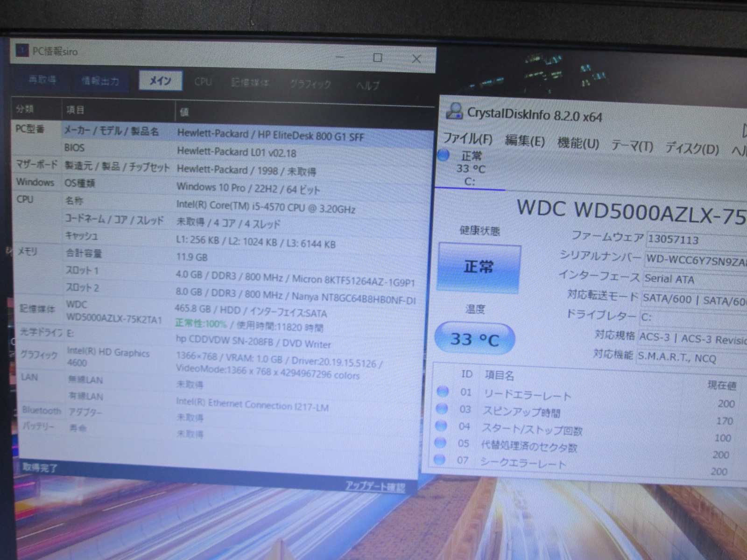Click the 33 °C temperature button
The width and height of the screenshot is (747, 560).
click(x=475, y=338)
